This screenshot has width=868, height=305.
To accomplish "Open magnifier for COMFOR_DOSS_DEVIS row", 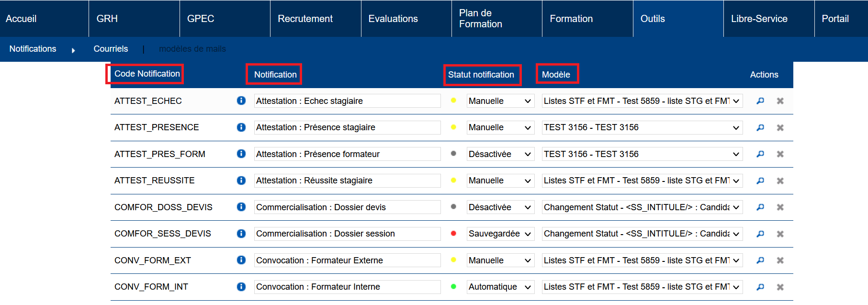I will click(x=760, y=207).
